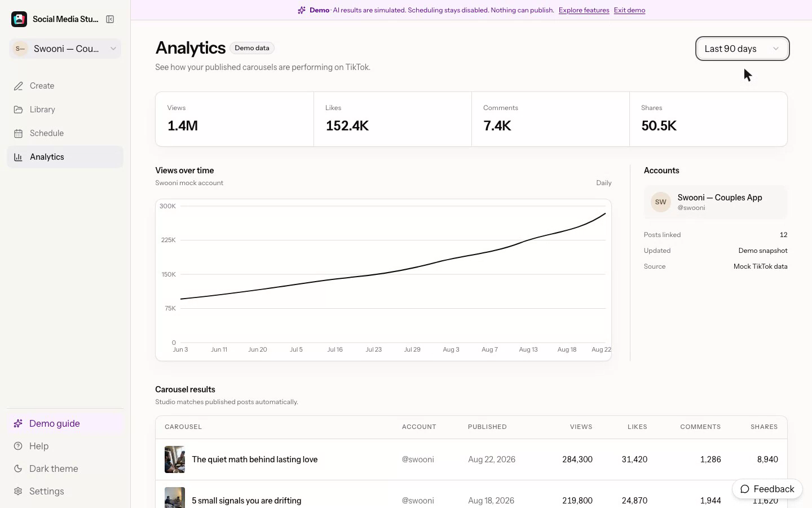
Task: Open the quiet math carousel thumbnail
Action: pos(175,459)
